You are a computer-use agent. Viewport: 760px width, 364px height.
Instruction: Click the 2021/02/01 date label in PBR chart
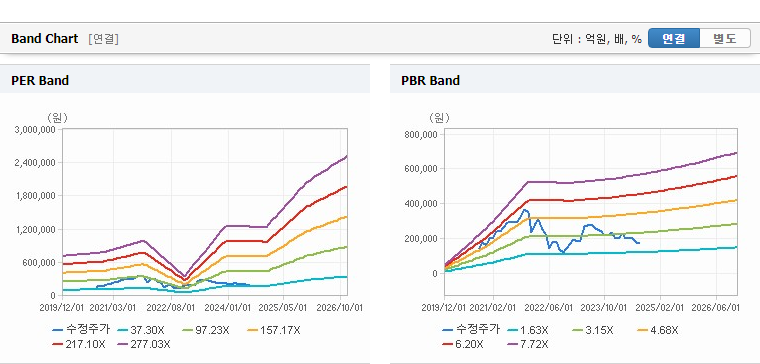click(493, 308)
